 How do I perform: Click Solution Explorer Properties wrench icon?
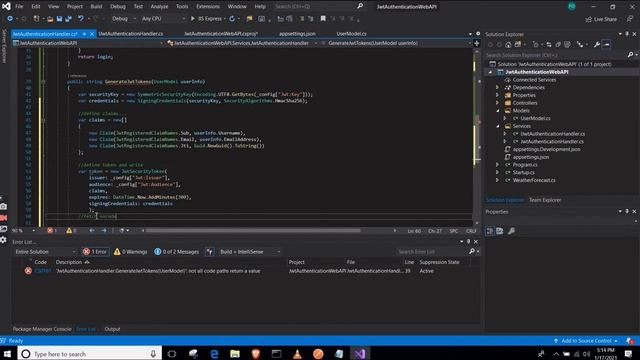[597, 44]
